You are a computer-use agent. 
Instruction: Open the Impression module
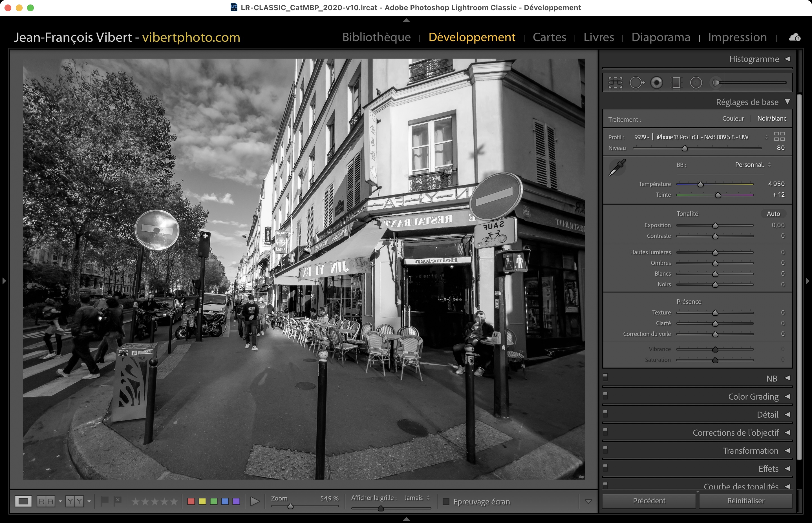[x=737, y=37]
